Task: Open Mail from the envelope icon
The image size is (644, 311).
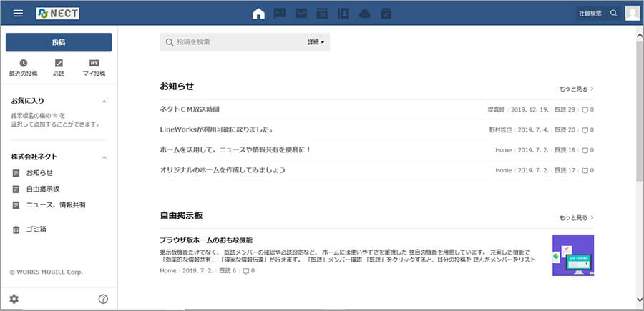Action: coord(301,13)
